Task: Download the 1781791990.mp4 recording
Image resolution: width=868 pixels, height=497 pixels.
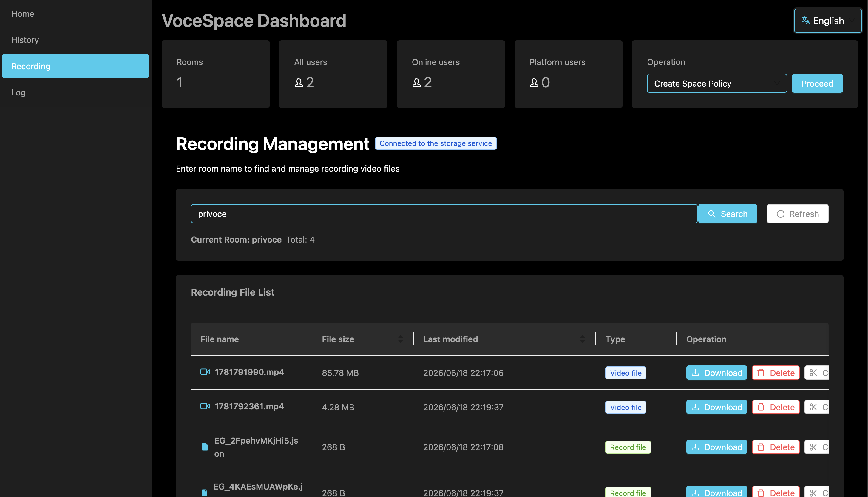Action: pos(716,373)
